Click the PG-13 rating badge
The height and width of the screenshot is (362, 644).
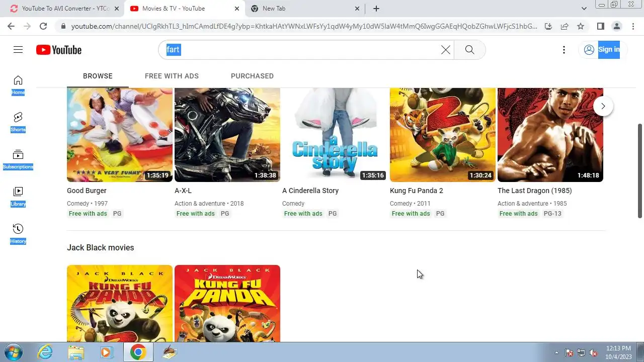[x=552, y=214]
